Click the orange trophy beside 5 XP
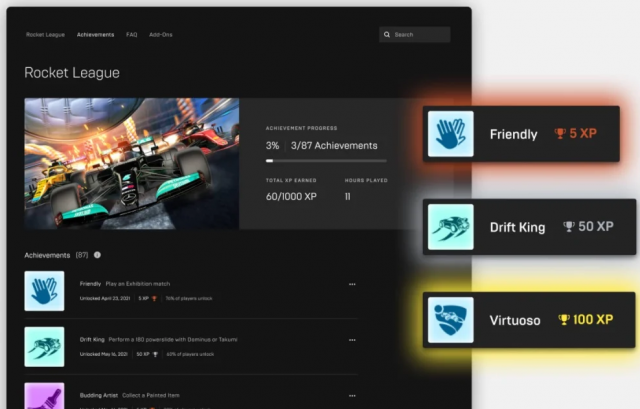640x409 pixels. point(560,133)
